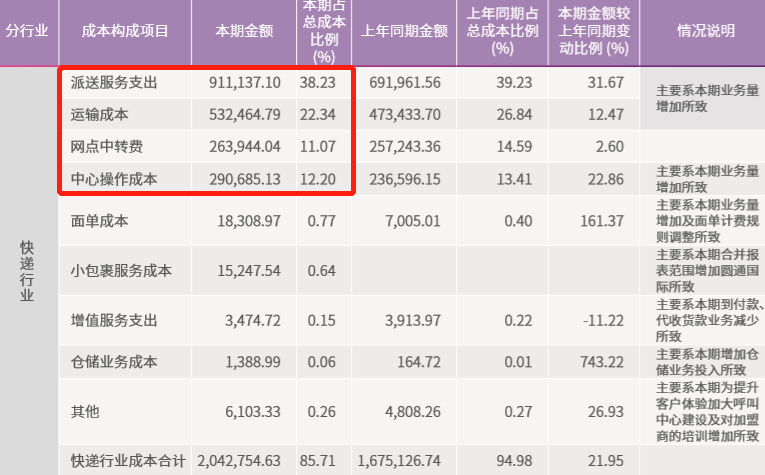Click the 本期金额 column header
The image size is (765, 475).
[x=244, y=31]
